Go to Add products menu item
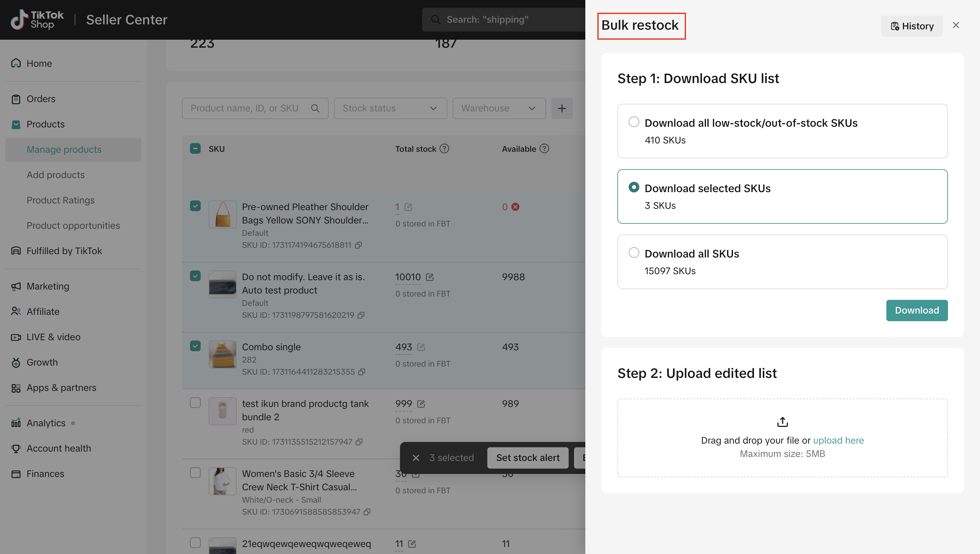 click(x=56, y=175)
